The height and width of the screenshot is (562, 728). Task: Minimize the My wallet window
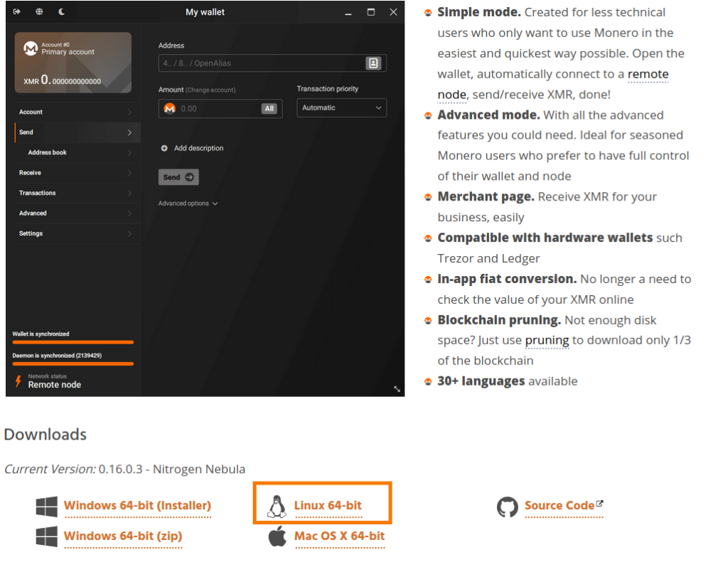point(348,13)
